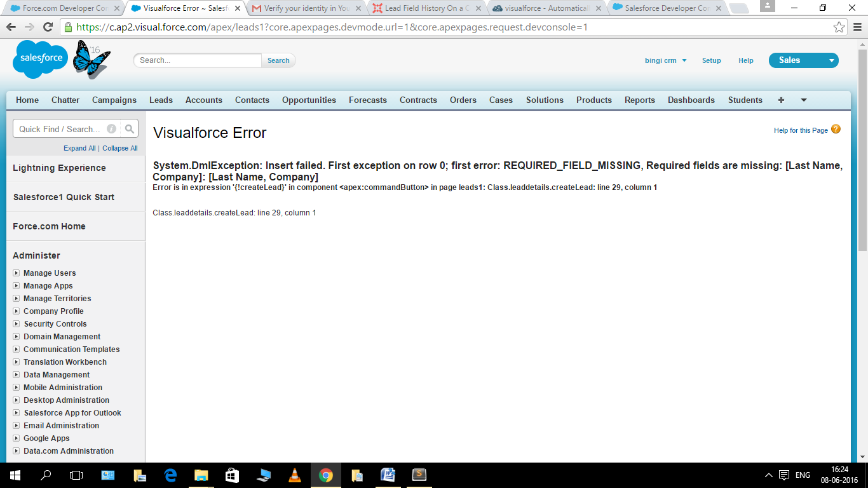Viewport: 868px width, 488px height.
Task: Expand the Manage Apps section
Action: coord(17,286)
